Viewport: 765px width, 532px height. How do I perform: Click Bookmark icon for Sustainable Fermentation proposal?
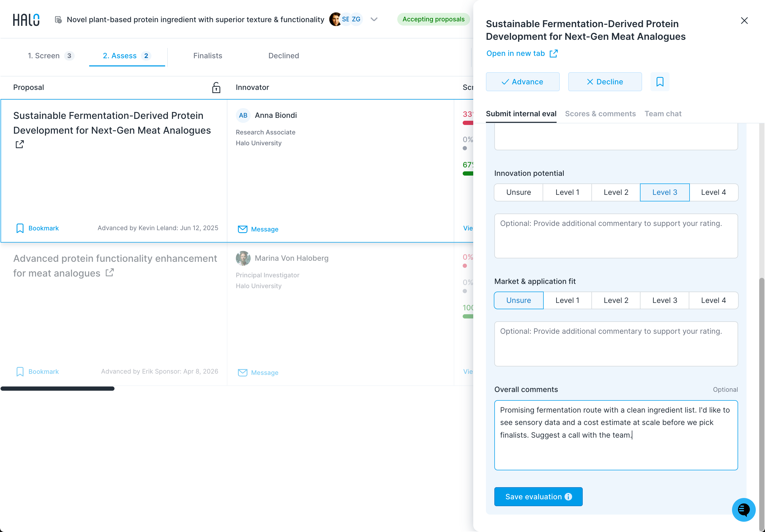coord(20,228)
